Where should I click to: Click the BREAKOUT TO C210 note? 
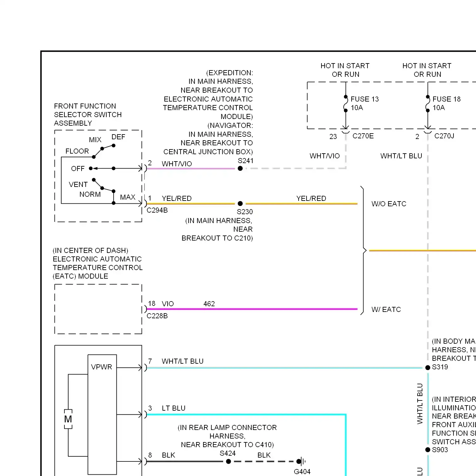coord(217,229)
